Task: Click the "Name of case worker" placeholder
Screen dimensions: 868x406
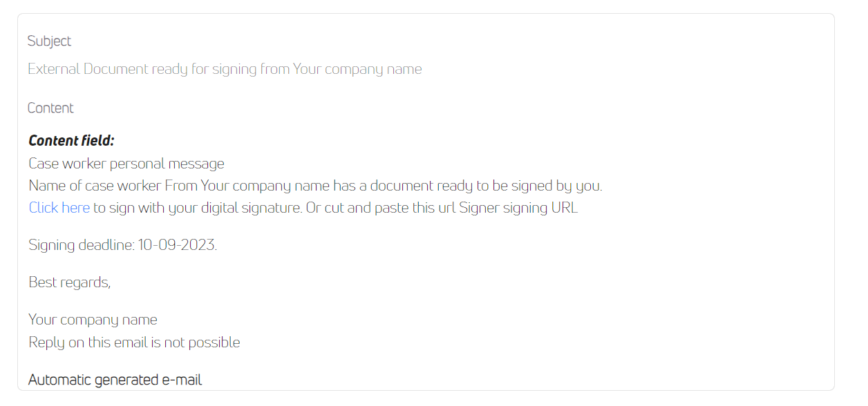Action: (x=95, y=186)
